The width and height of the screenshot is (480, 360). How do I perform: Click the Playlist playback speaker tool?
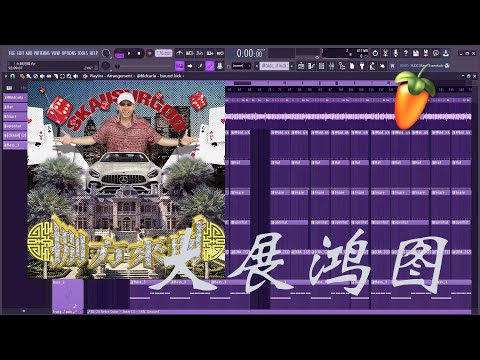[75, 76]
